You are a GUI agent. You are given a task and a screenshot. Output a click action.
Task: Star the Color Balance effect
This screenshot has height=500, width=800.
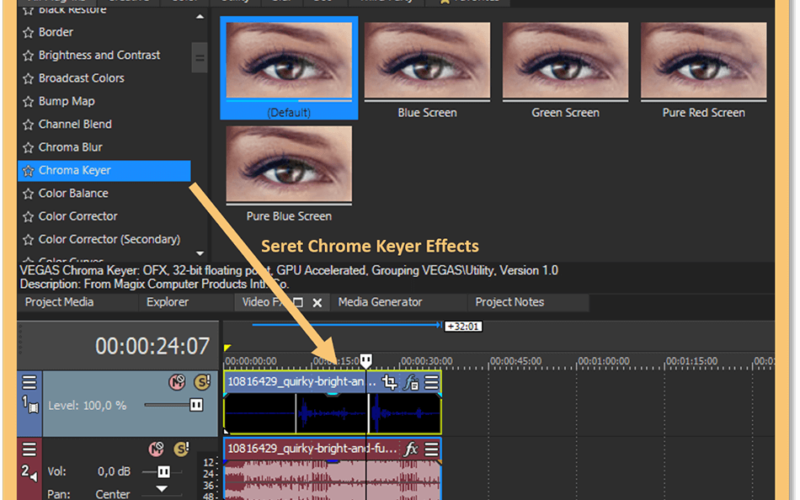pyautogui.click(x=28, y=194)
